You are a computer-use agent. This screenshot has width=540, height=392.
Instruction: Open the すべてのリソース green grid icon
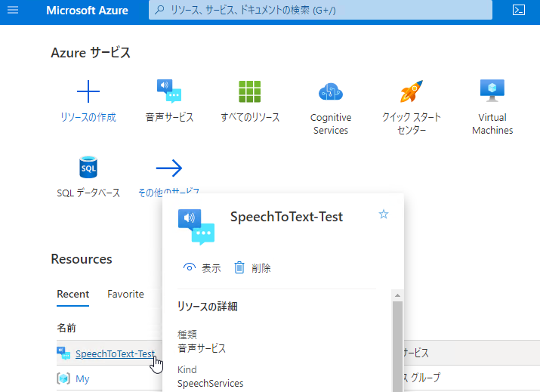tap(250, 91)
